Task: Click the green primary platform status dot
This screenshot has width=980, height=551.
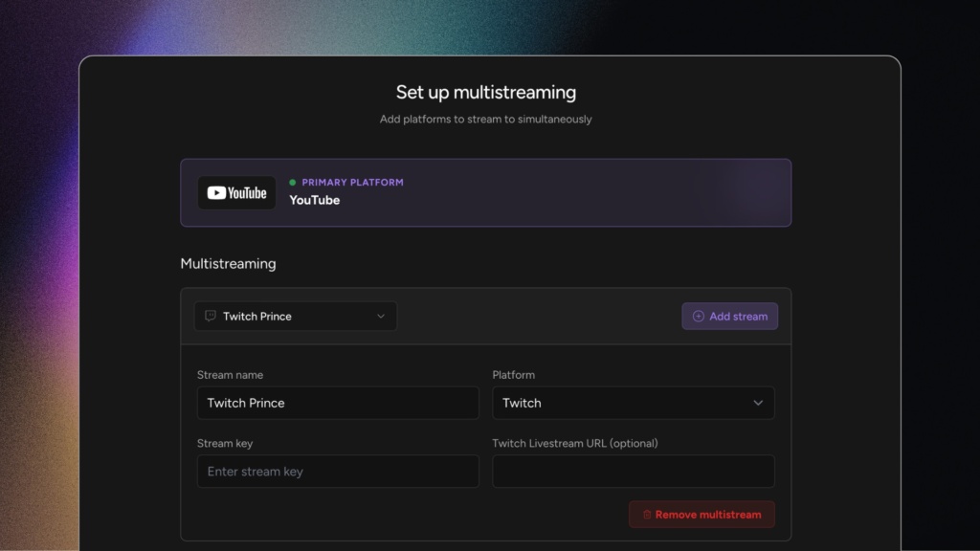Action: click(293, 183)
